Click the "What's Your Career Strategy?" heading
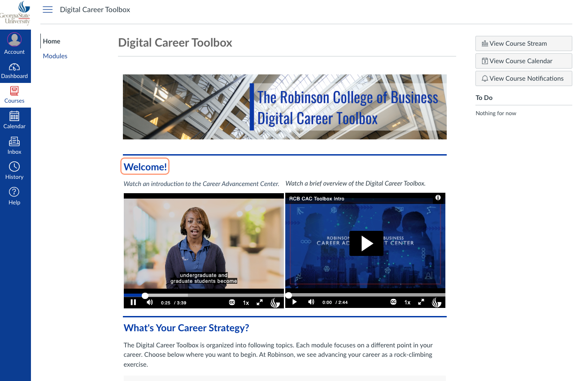Viewport: 588px width, 381px height. pyautogui.click(x=187, y=328)
